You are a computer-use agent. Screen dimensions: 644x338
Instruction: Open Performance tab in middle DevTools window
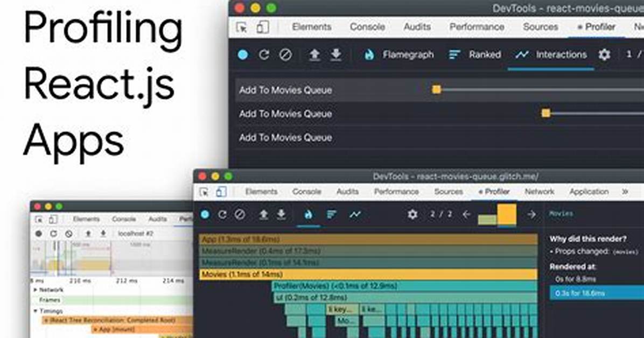click(x=396, y=192)
